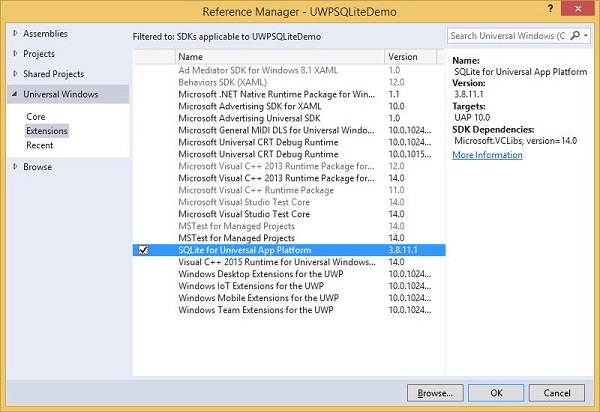Sort list by Name column header
Image resolution: width=600 pixels, height=412 pixels.
tap(280, 57)
